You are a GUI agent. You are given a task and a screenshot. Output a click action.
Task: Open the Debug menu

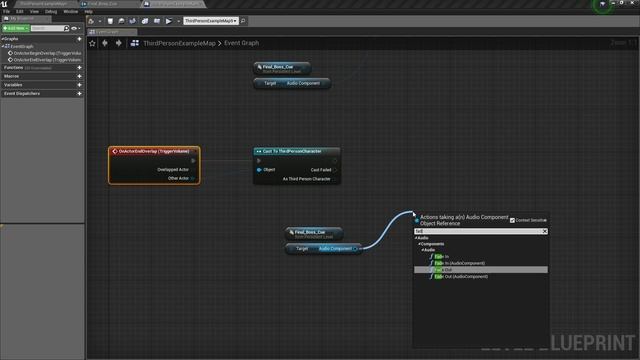pyautogui.click(x=51, y=11)
